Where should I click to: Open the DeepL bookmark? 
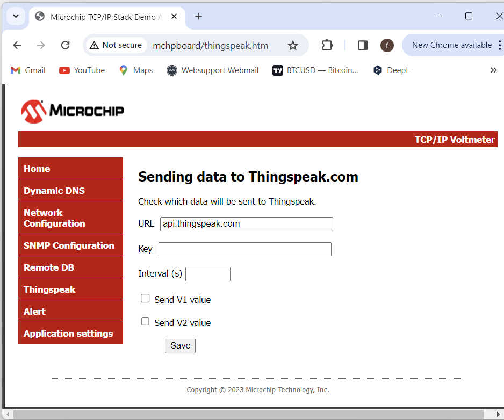click(x=392, y=70)
